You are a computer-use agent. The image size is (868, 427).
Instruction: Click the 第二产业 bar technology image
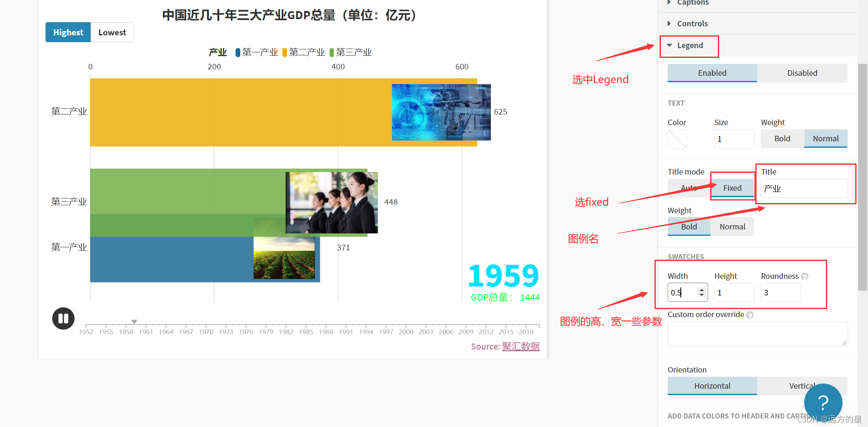point(441,112)
